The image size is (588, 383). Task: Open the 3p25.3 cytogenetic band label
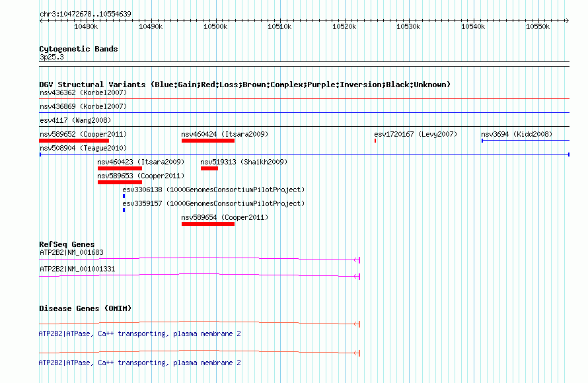point(52,57)
